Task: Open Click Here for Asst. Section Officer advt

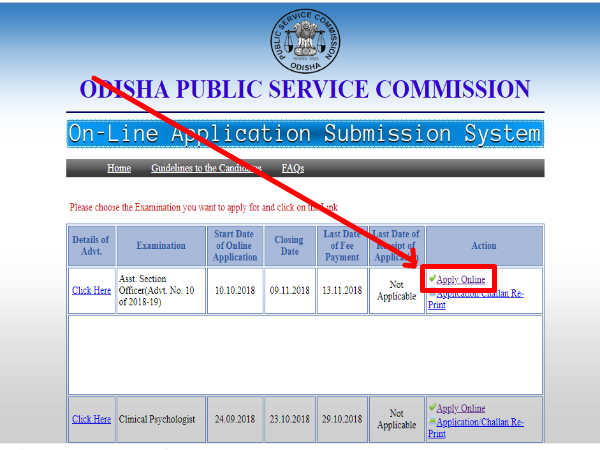Action: click(91, 290)
